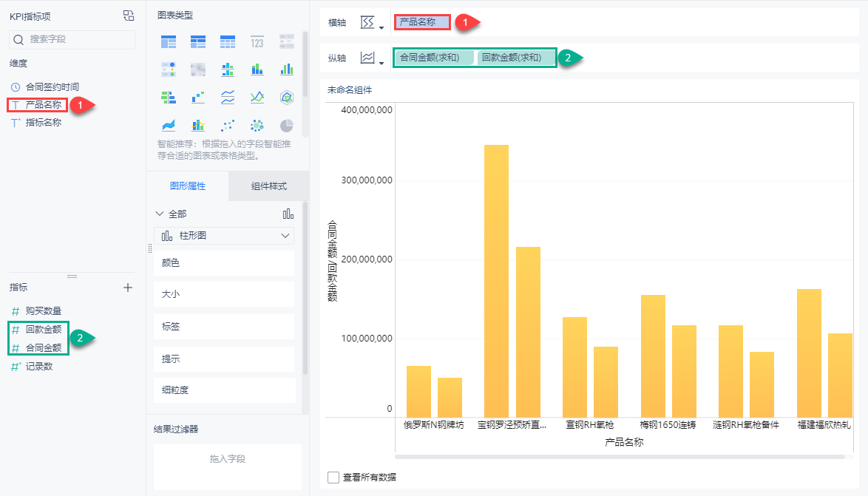Click the 合同金额(求和) pill in 纵轴
This screenshot has width=868, height=496.
click(x=433, y=58)
